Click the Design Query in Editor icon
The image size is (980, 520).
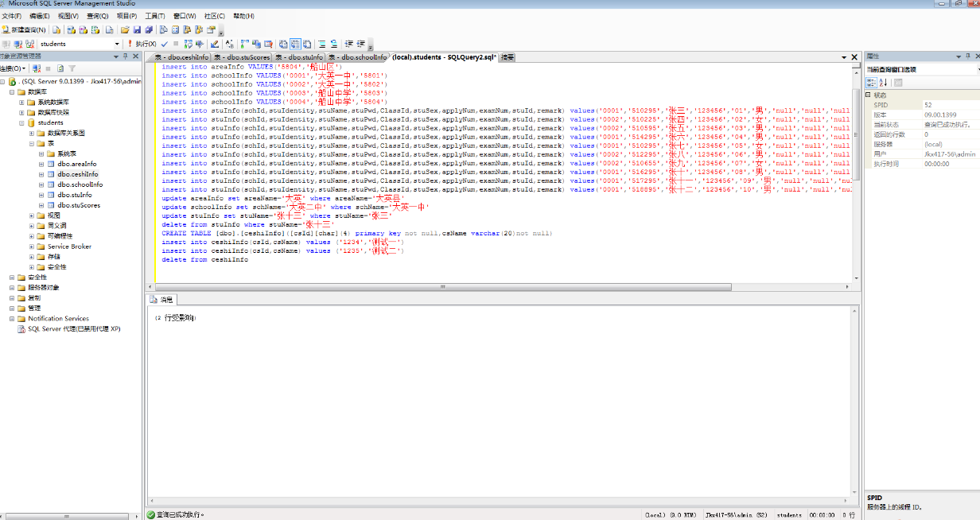pyautogui.click(x=214, y=44)
